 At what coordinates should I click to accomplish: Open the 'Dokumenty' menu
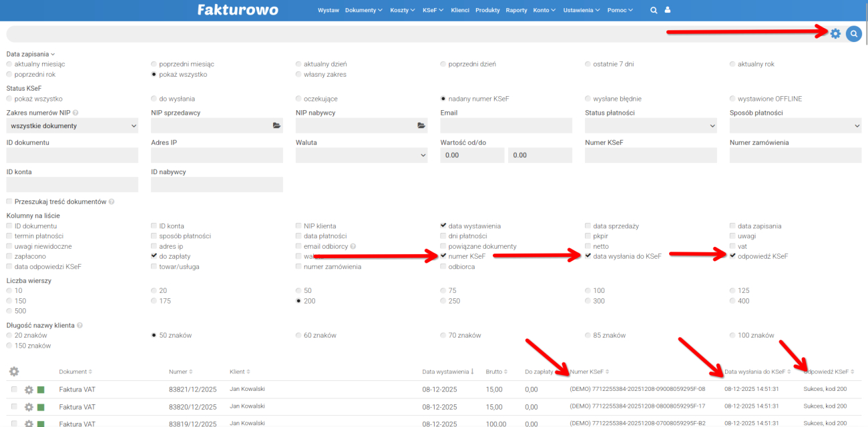pyautogui.click(x=363, y=11)
